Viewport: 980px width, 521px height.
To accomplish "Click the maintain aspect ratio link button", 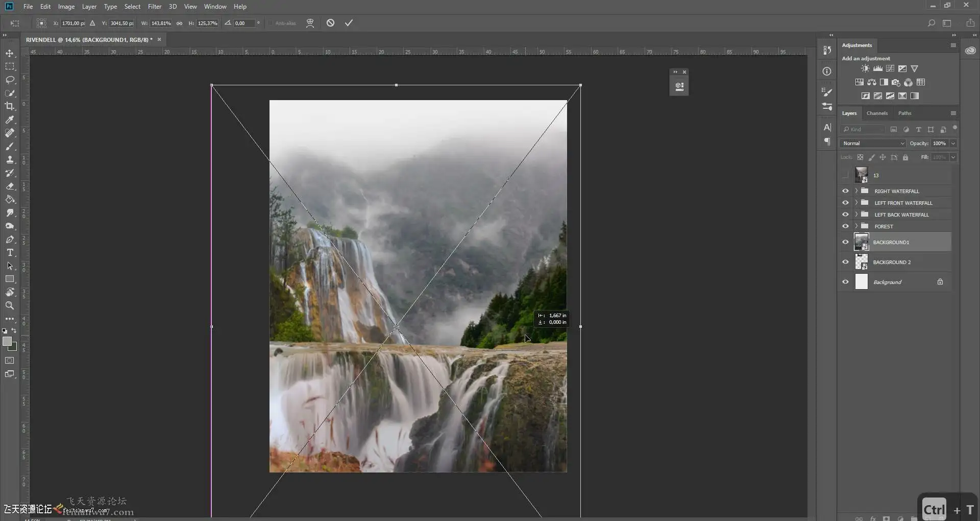I will 180,23.
